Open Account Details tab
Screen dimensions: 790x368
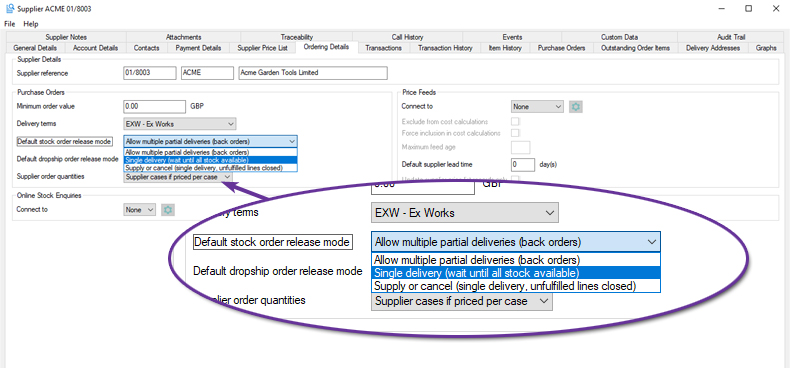[96, 48]
